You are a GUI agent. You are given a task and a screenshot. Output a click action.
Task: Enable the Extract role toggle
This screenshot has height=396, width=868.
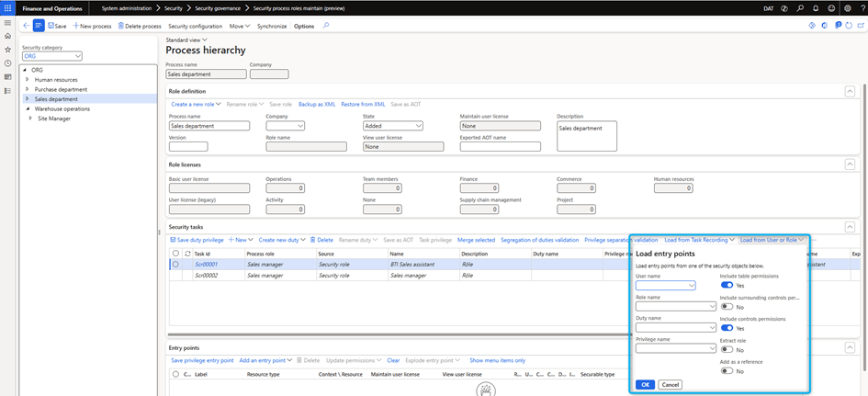(x=727, y=350)
